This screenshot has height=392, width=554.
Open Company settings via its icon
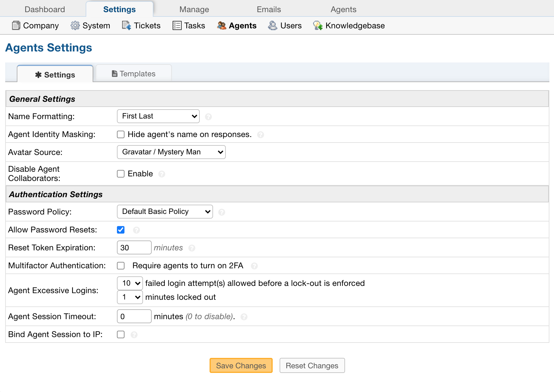(16, 25)
